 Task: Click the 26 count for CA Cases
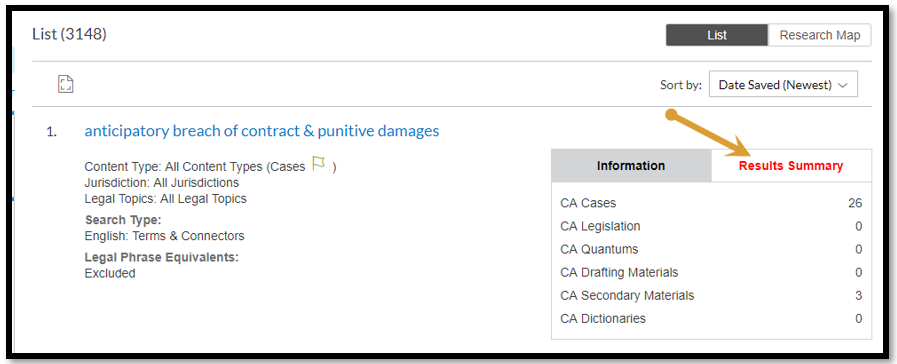[855, 203]
